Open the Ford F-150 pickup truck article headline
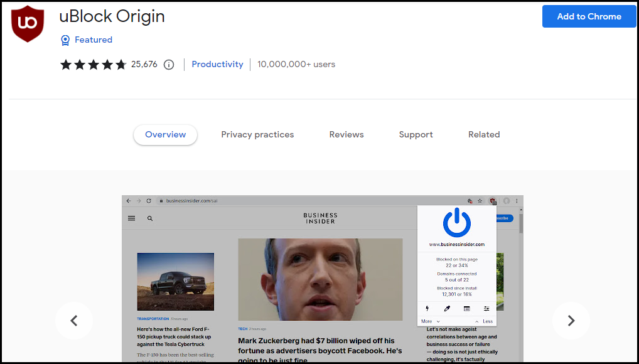 (x=174, y=336)
